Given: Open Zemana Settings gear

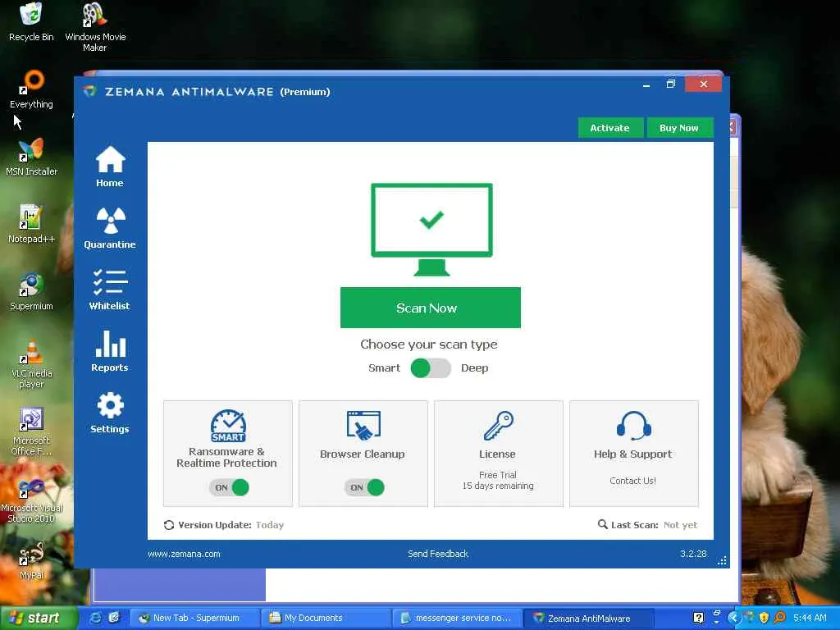Looking at the screenshot, I should (110, 413).
